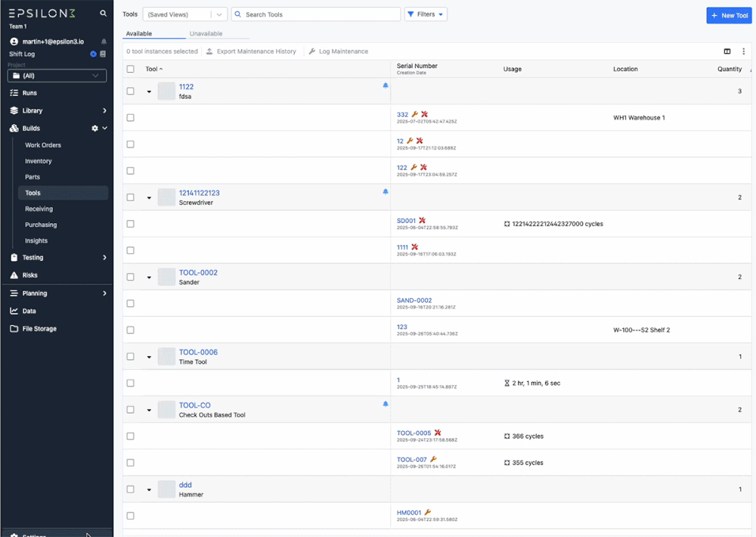The image size is (756, 537).
Task: Open the three-dot more options menu
Action: click(x=743, y=51)
